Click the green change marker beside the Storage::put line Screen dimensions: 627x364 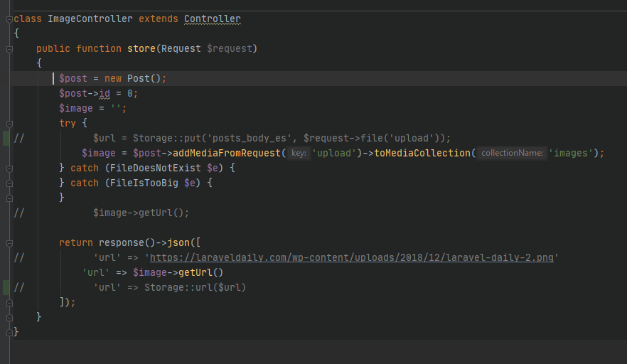click(6, 139)
